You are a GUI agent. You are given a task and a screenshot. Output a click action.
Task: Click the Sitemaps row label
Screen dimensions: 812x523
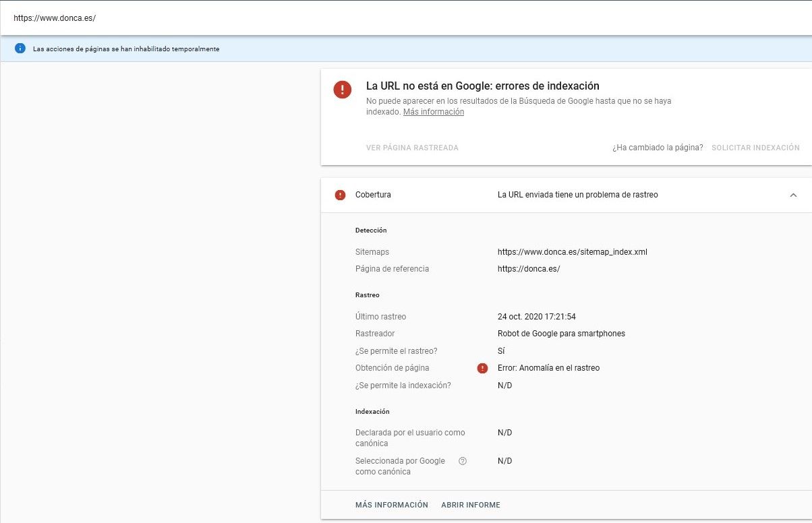click(372, 252)
